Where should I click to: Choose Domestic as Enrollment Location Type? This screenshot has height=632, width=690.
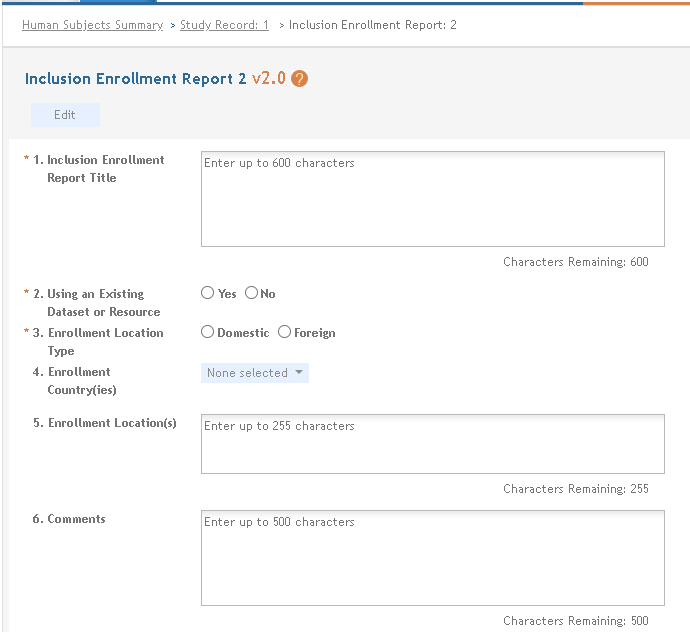[x=208, y=332]
